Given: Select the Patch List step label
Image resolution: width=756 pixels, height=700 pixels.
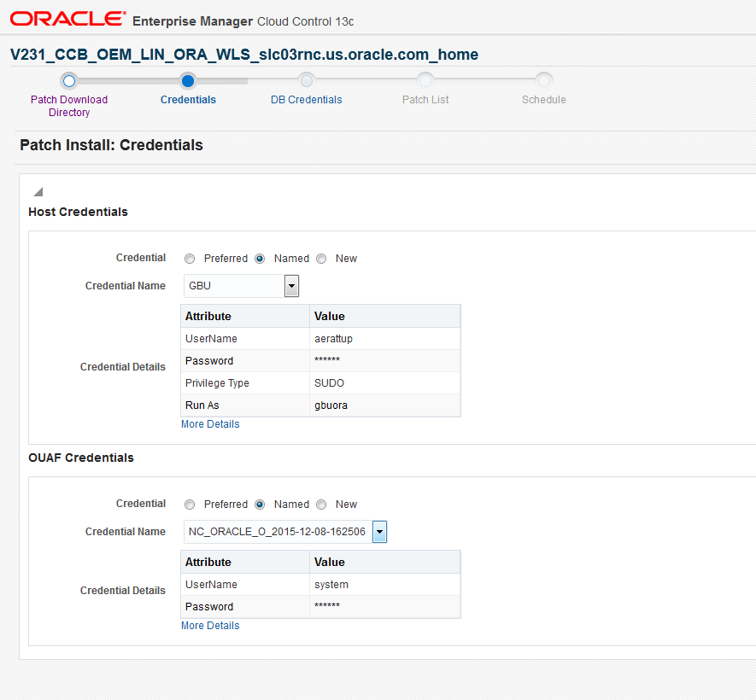Looking at the screenshot, I should click(x=425, y=100).
